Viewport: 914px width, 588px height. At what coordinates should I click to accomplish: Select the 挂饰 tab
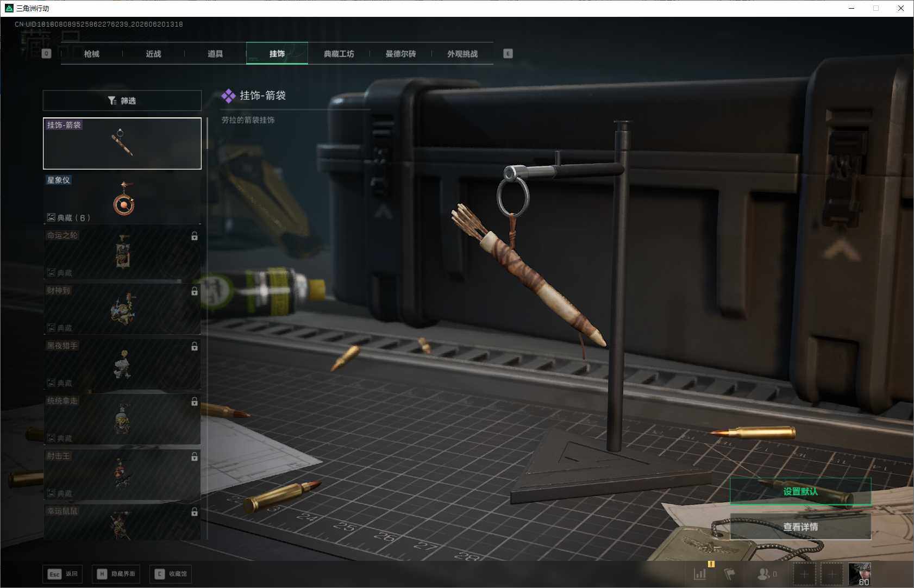pos(277,53)
